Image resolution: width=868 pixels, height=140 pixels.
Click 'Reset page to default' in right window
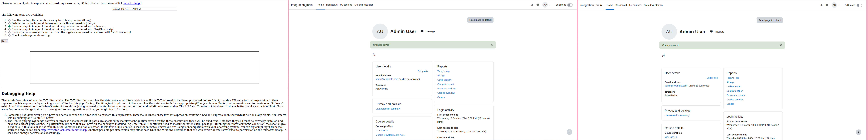pos(769,20)
